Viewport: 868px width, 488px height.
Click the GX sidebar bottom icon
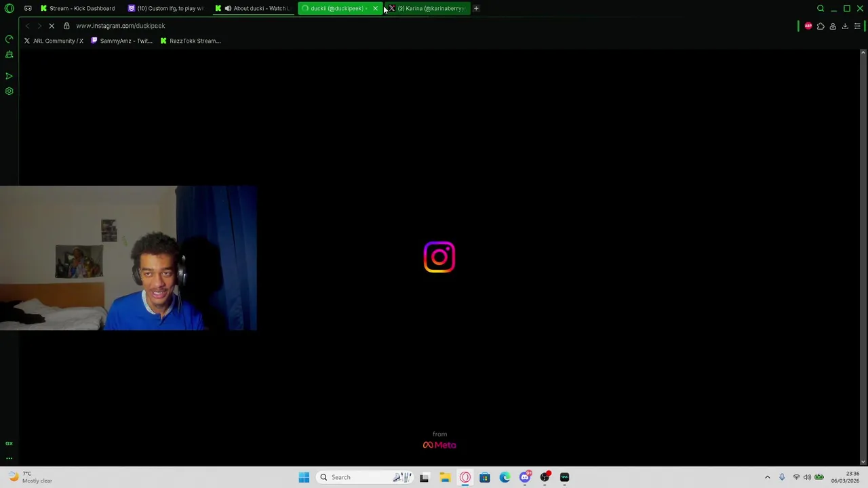(9, 443)
